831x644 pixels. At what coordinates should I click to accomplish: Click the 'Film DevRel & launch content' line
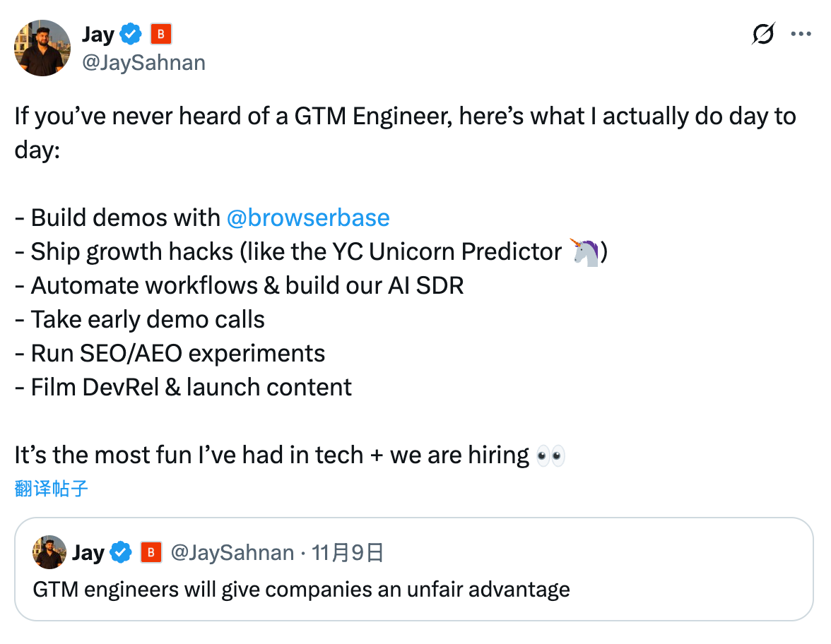click(191, 387)
